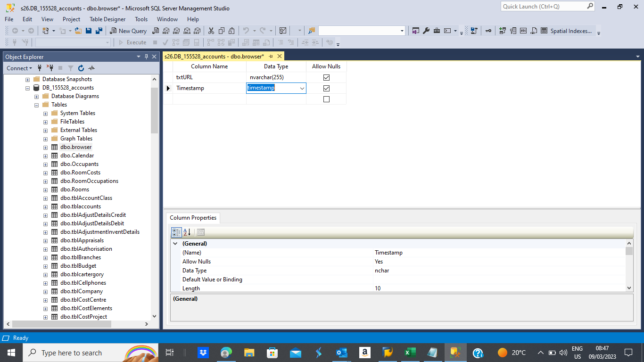Open the Properties wrench icon

pos(426,31)
